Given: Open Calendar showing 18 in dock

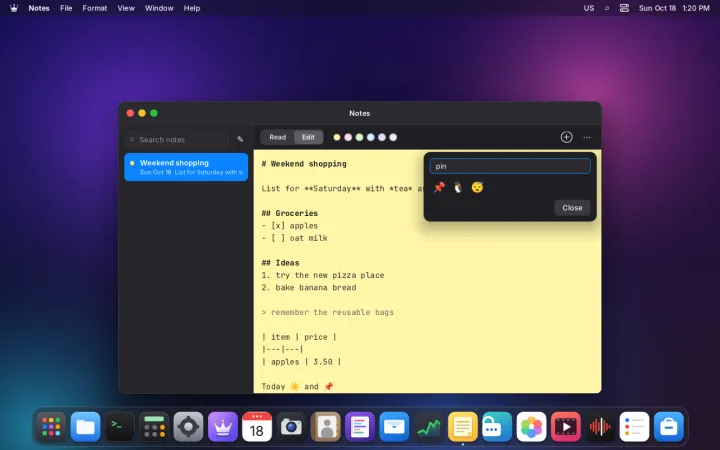Looking at the screenshot, I should click(257, 427).
